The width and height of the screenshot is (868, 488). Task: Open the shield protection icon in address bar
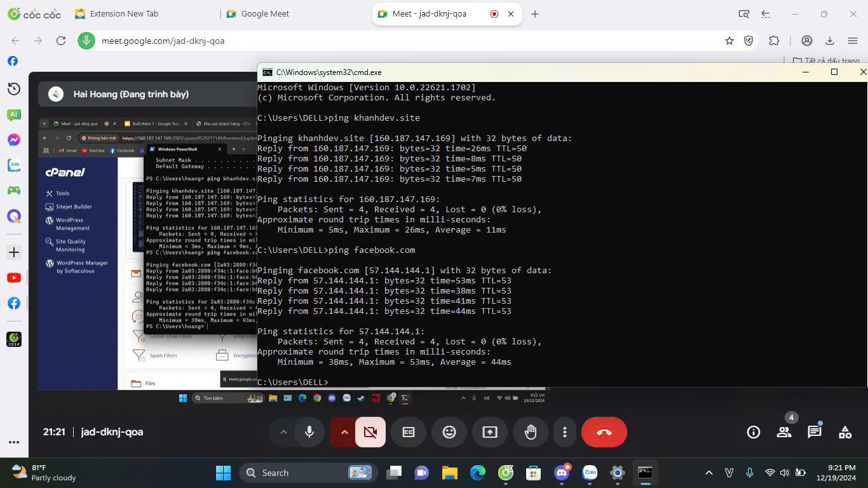coord(749,41)
